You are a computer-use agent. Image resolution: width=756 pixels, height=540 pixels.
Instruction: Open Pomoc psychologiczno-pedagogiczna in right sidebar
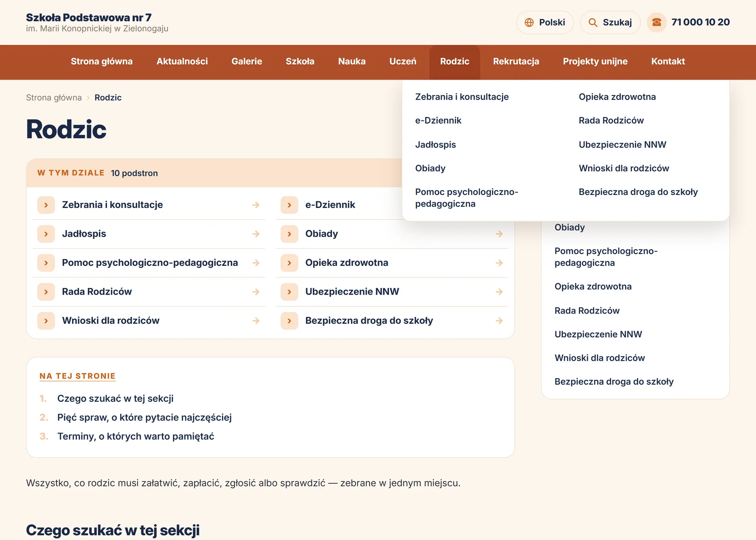coord(606,257)
